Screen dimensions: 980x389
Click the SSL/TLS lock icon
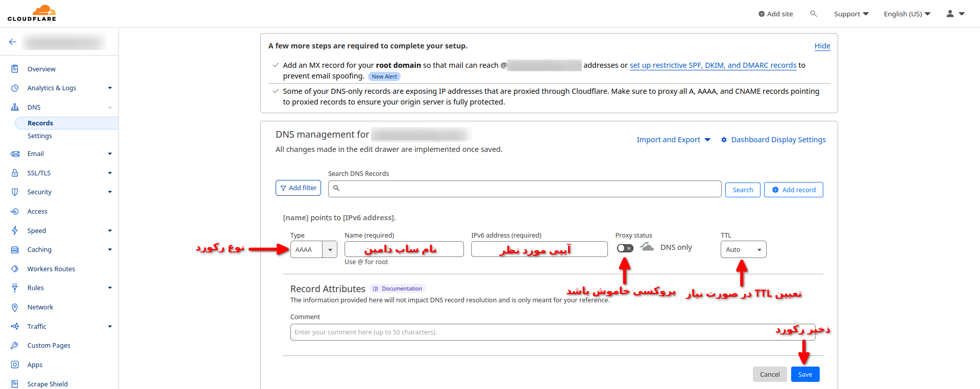coord(15,173)
